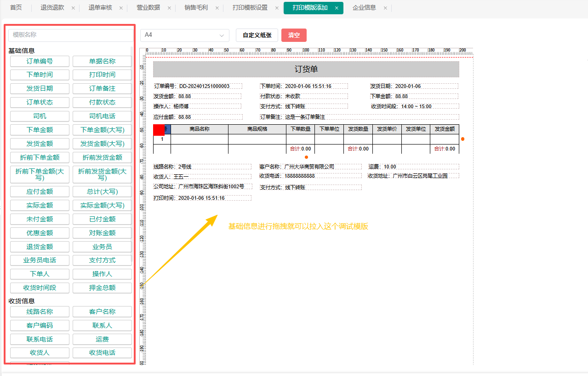The height and width of the screenshot is (376, 588).
Task: Click the 自定义纸张 button
Action: [257, 35]
